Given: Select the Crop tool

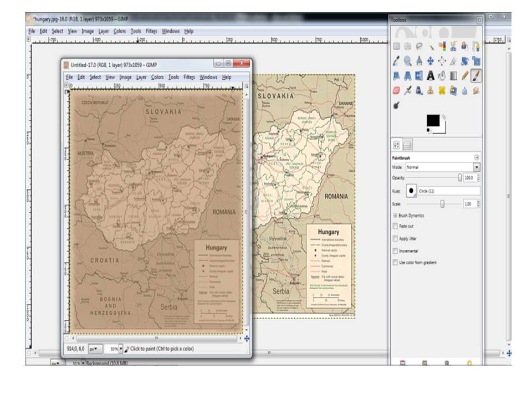Looking at the screenshot, I should [453, 61].
